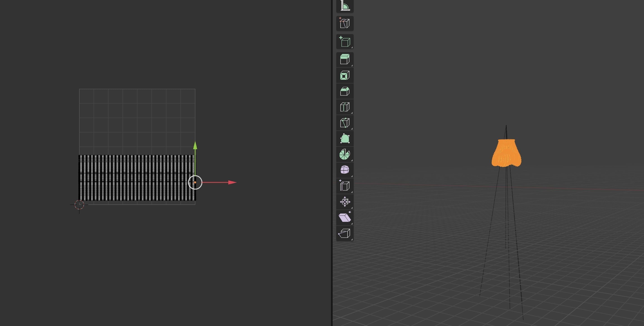This screenshot has height=326, width=644.
Task: Activate the Rip Region tool
Action: pyautogui.click(x=345, y=233)
